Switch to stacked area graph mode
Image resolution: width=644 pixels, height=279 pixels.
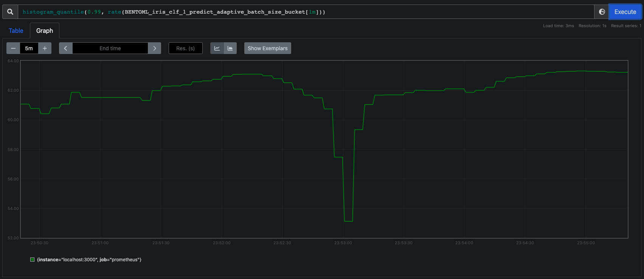tap(230, 48)
